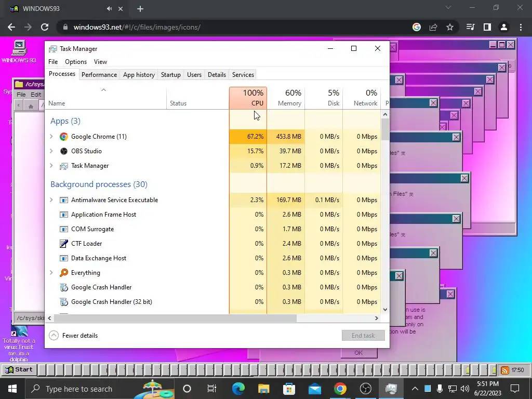
Task: Click the Google Crash Handler (32 bit) icon
Action: coord(63,302)
